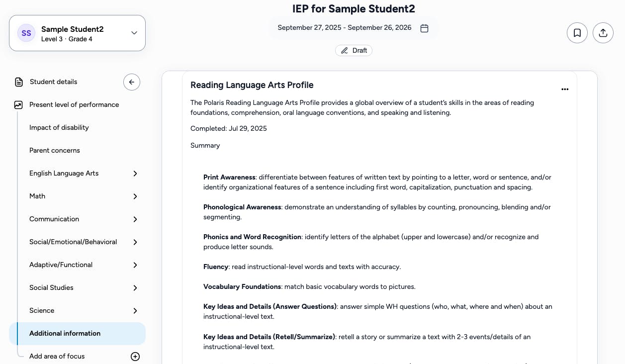Click the Draft status badge
The height and width of the screenshot is (364, 625).
pos(354,51)
